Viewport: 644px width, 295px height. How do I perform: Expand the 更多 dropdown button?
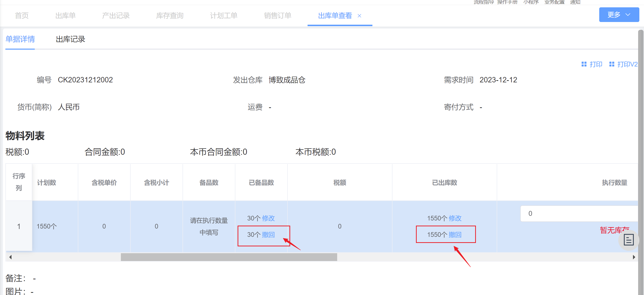point(619,15)
